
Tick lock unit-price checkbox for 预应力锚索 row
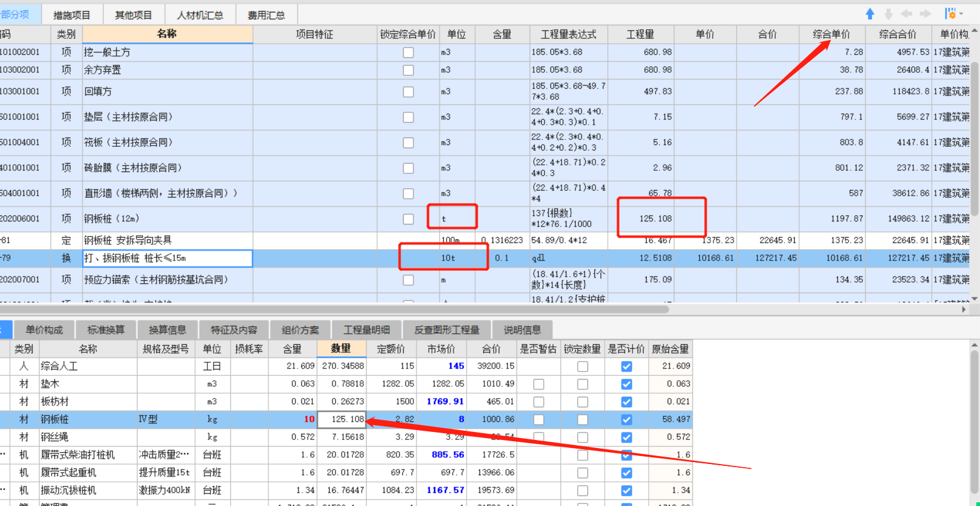(409, 280)
